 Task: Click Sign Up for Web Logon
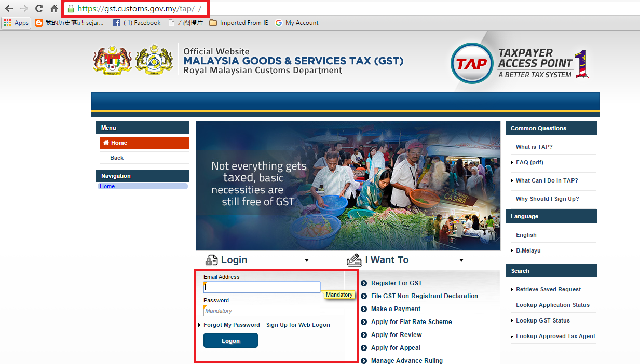297,325
